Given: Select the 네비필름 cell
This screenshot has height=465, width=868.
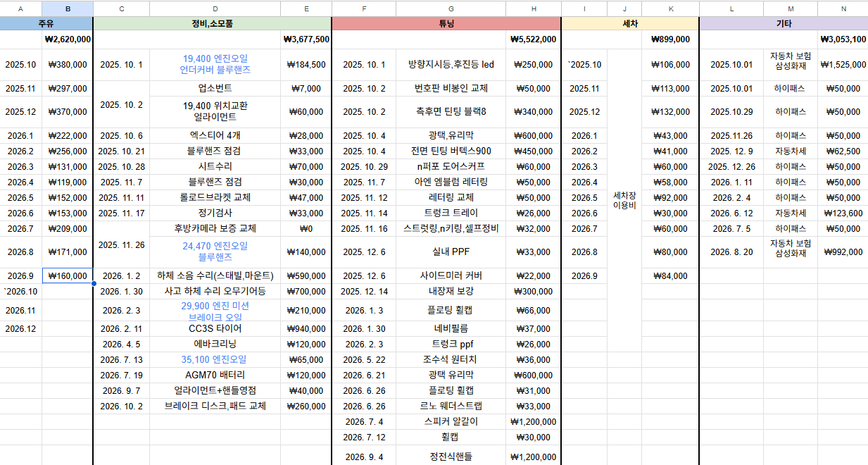Looking at the screenshot, I should 451,328.
